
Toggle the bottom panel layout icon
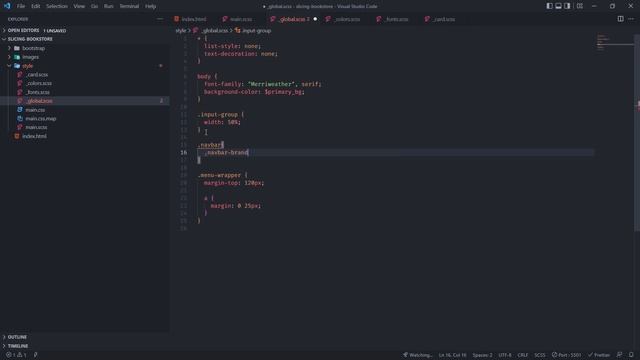click(x=558, y=6)
